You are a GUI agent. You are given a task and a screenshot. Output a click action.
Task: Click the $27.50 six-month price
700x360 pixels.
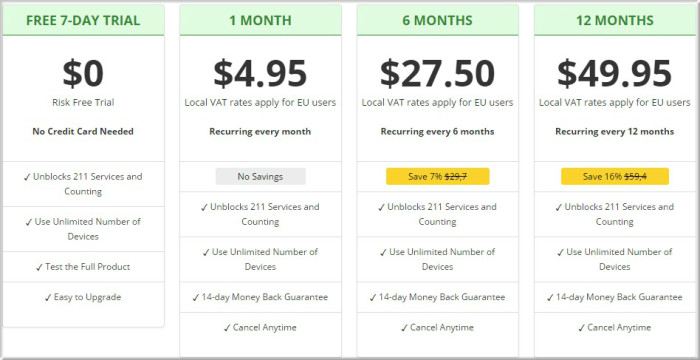point(438,73)
